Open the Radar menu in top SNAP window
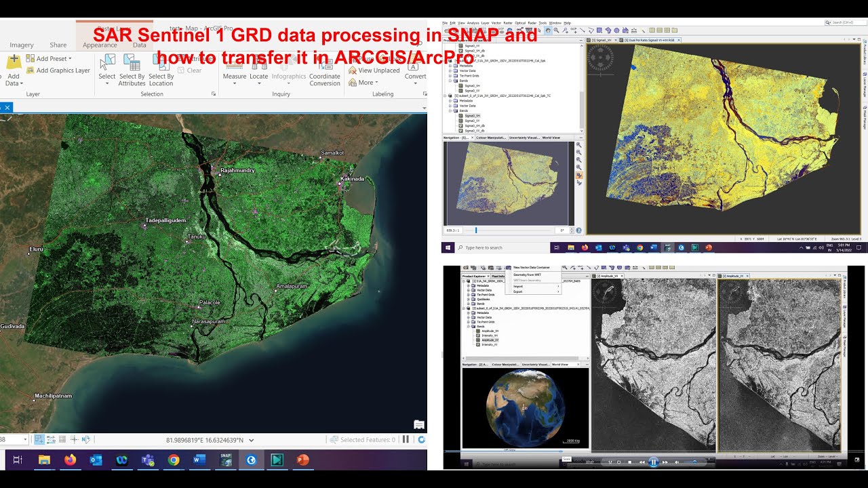Viewport: 868px width, 488px height. 532,23
